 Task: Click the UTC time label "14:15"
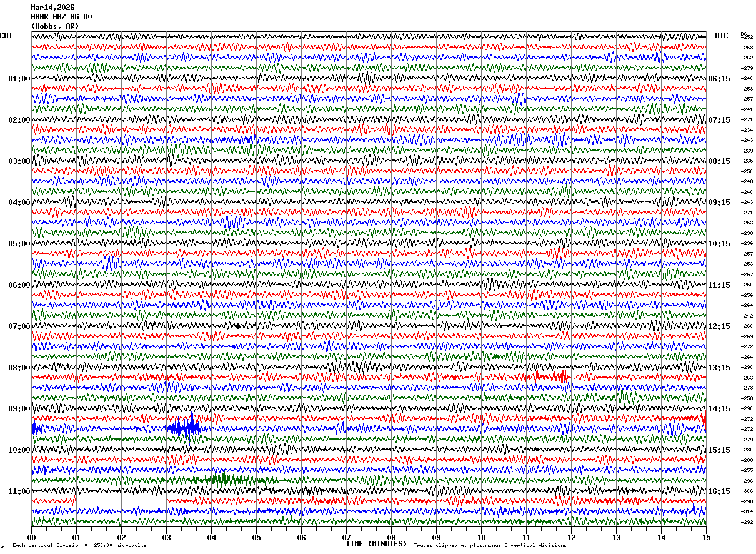click(720, 409)
